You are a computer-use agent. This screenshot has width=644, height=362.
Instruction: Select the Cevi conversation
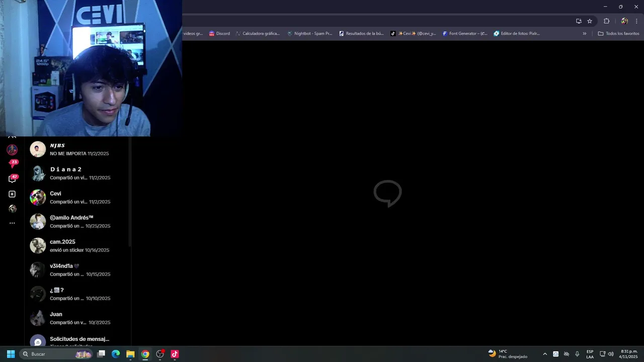77,198
